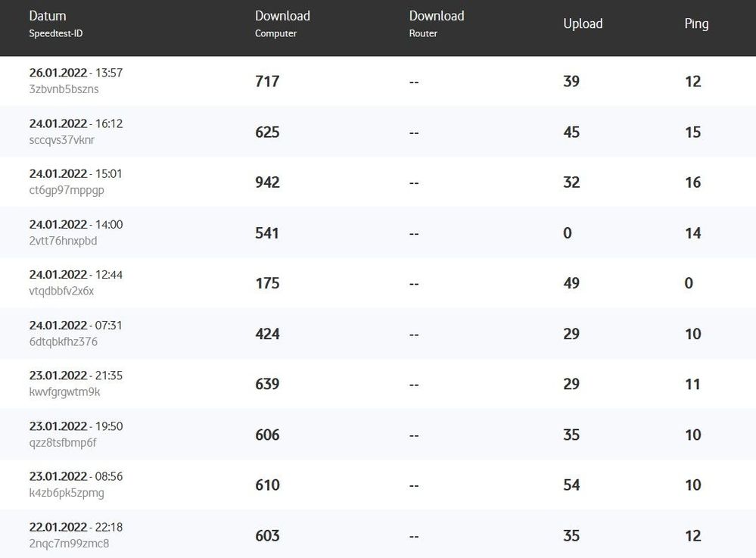Click the download value 603
Viewport: 756px width, 558px height.
267,536
